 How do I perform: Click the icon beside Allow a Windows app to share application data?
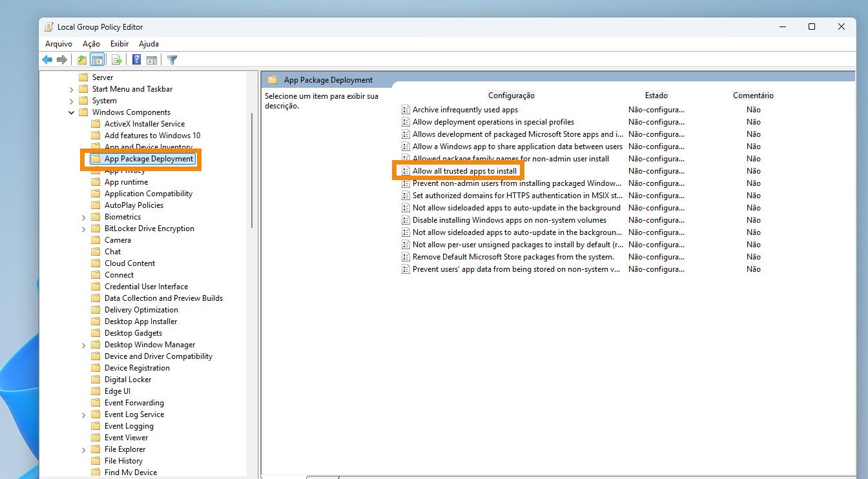tap(406, 147)
